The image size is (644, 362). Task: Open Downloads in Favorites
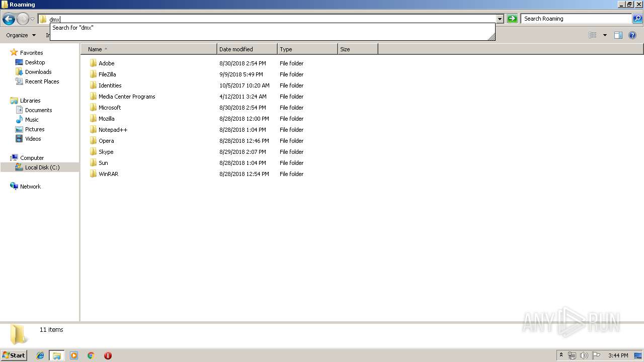click(x=38, y=72)
